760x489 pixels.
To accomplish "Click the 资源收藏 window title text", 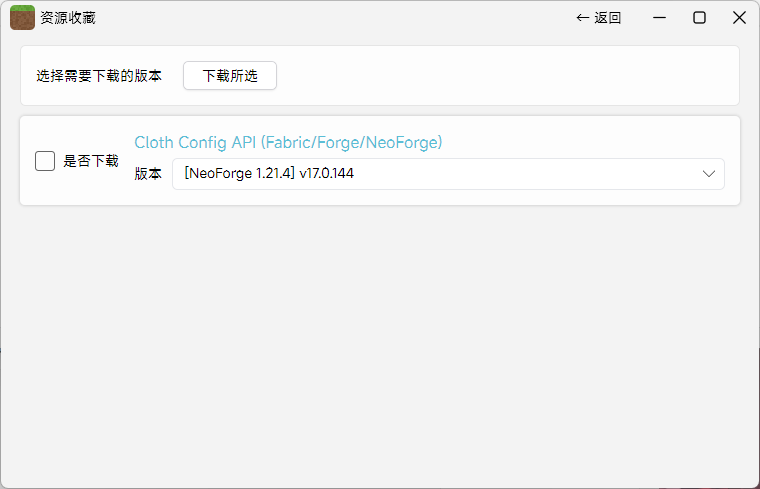I will [68, 18].
